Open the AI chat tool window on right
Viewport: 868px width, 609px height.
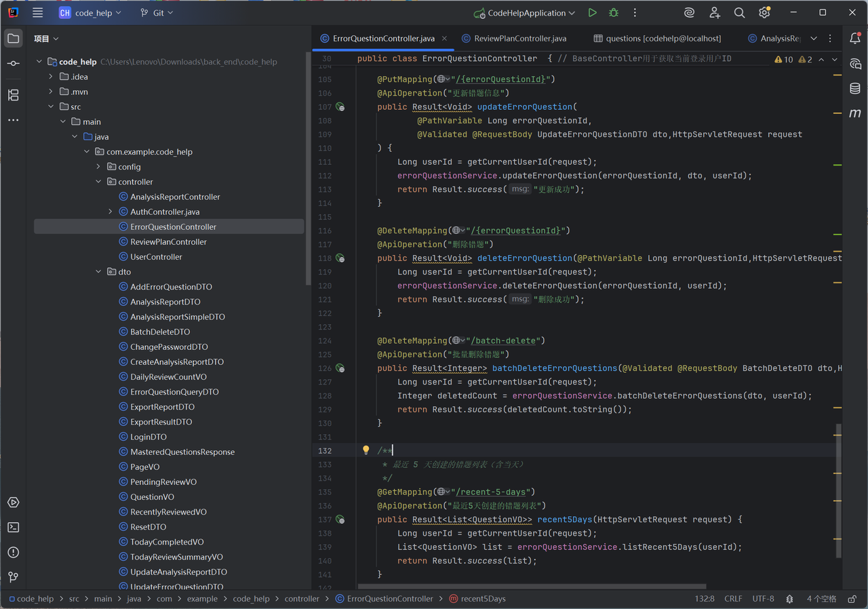(855, 64)
